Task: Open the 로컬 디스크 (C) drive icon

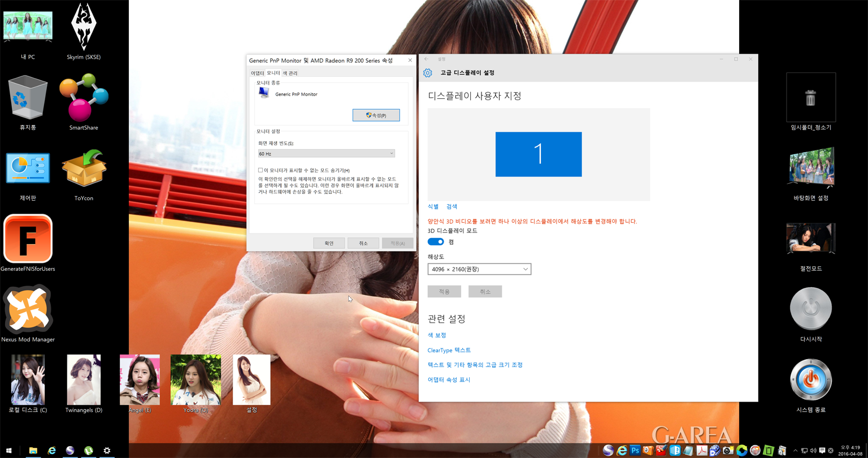Action: [x=28, y=383]
